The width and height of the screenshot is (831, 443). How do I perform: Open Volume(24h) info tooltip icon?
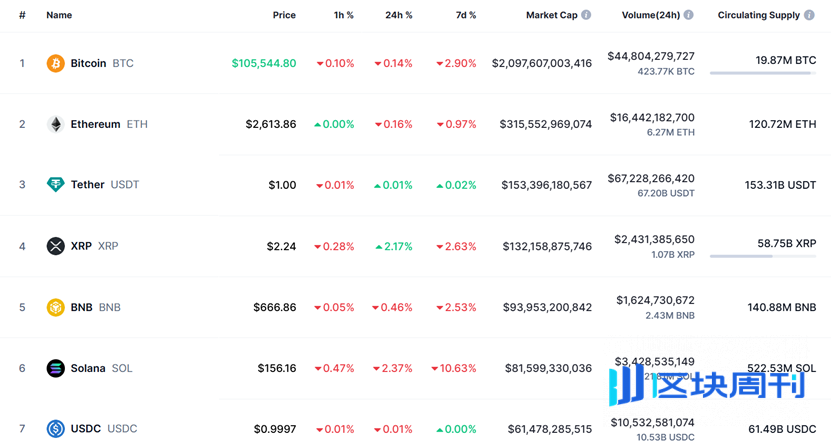click(x=688, y=15)
